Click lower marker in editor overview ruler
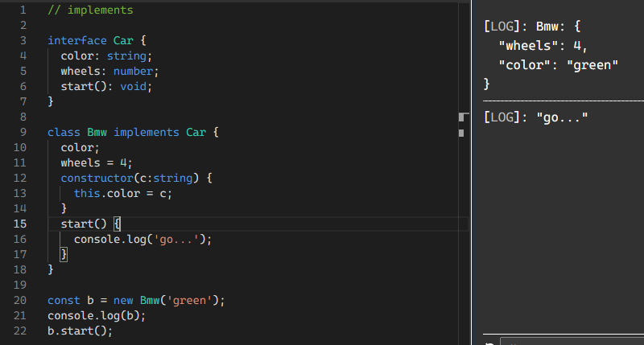 (x=461, y=133)
